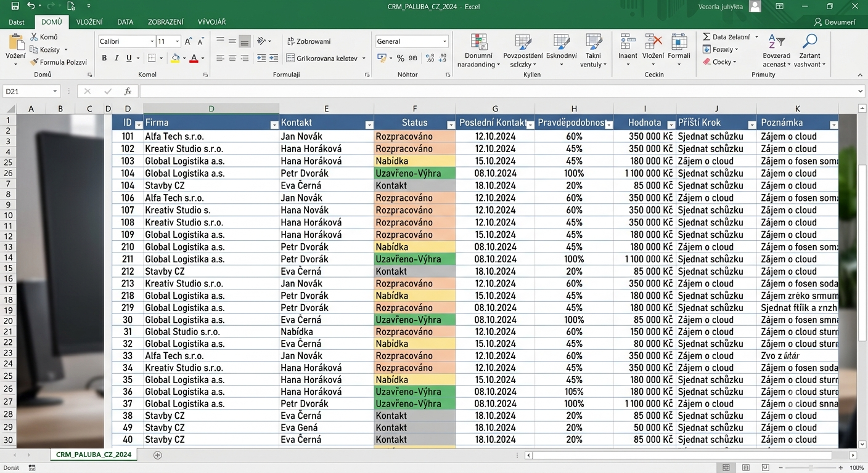868x473 pixels.
Task: Open the fill color bucket icon
Action: click(175, 58)
